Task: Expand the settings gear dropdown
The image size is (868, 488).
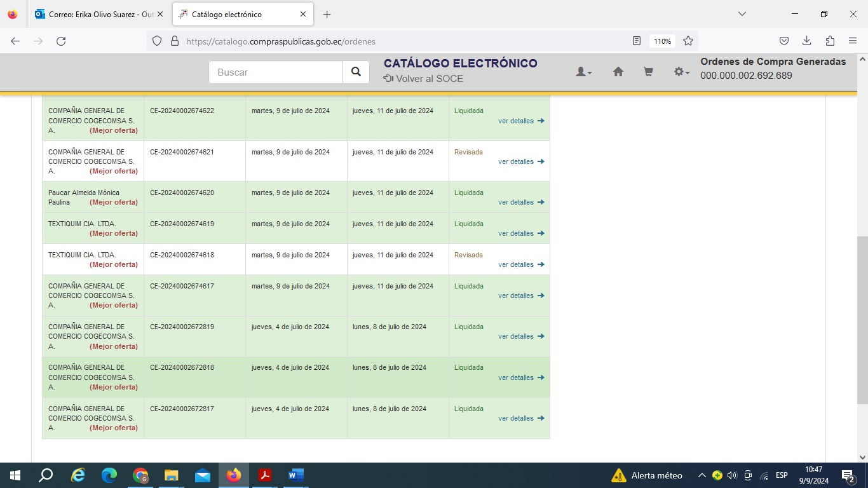Action: tap(681, 72)
